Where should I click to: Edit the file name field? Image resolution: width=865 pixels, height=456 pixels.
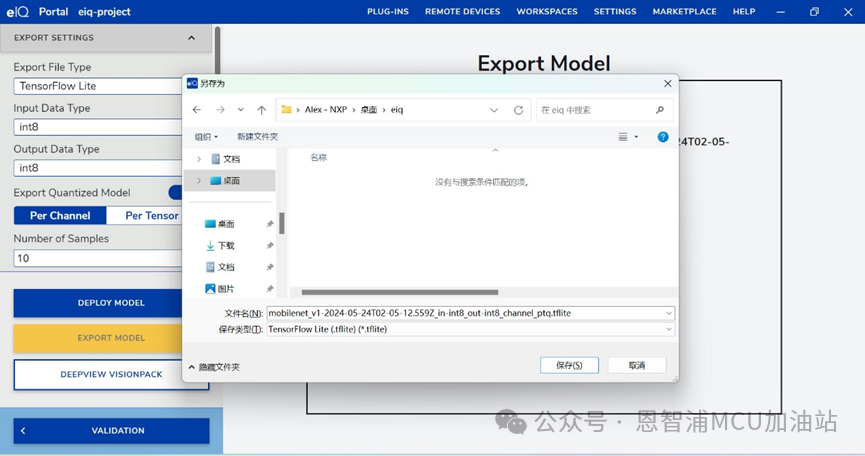click(x=466, y=313)
